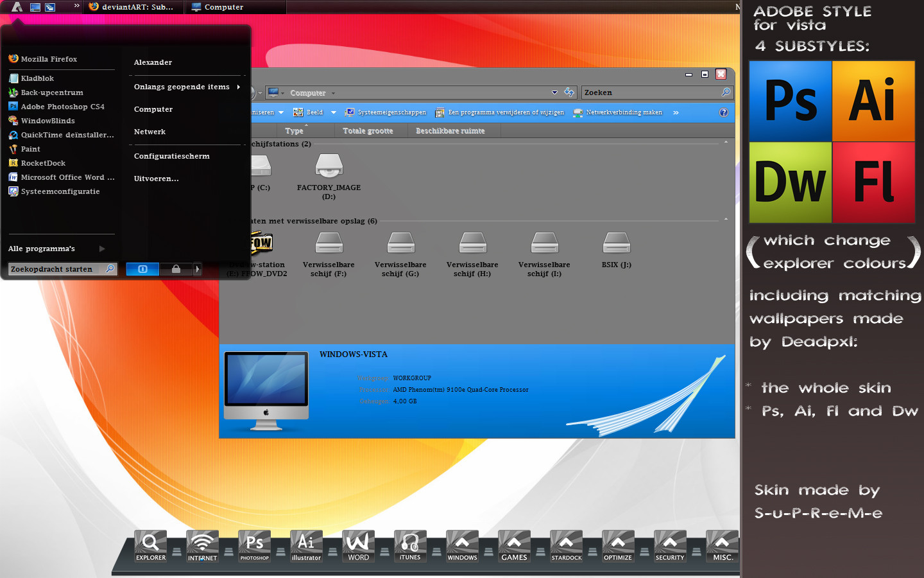
Task: Select the FACTORY_IMAGE (D:) drive
Action: (x=329, y=177)
